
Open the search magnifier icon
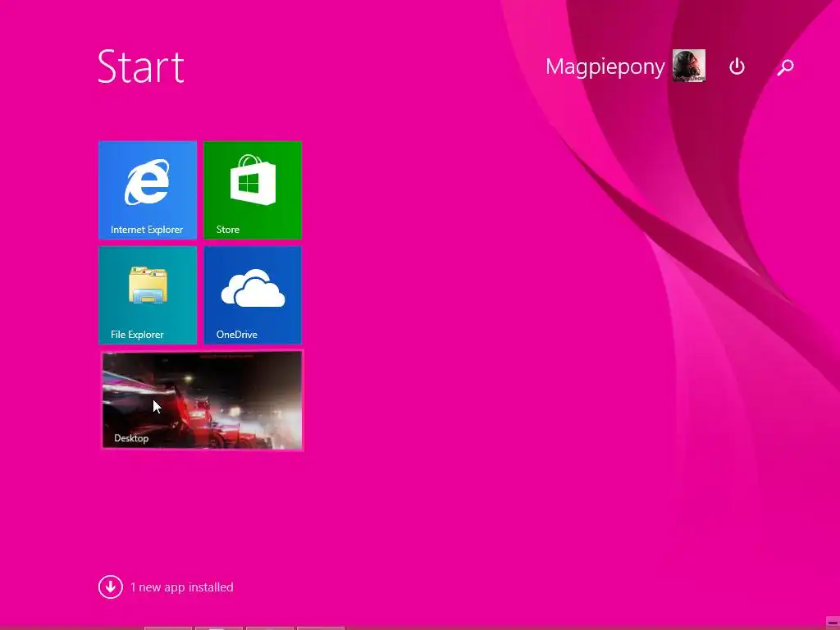(x=785, y=67)
